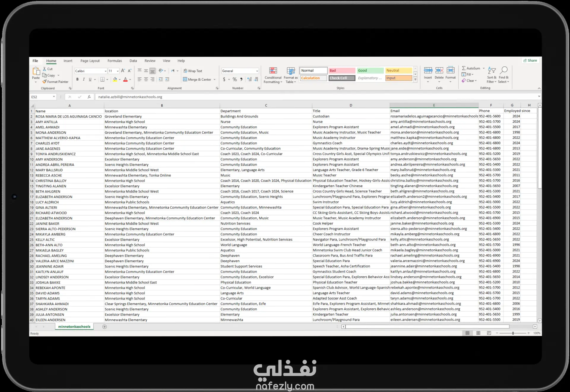Select the minnetonkaschools sheet tab
This screenshot has height=392, width=570.
74,326
